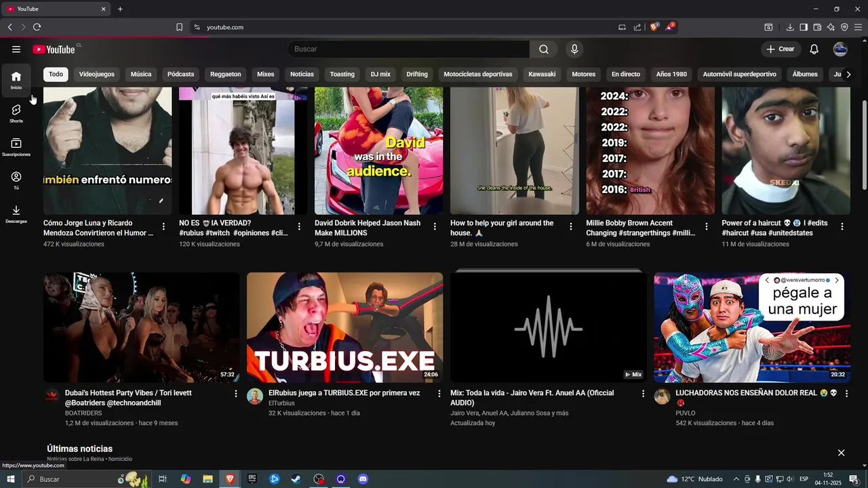Open options for Power of a haircut short

[x=842, y=226]
